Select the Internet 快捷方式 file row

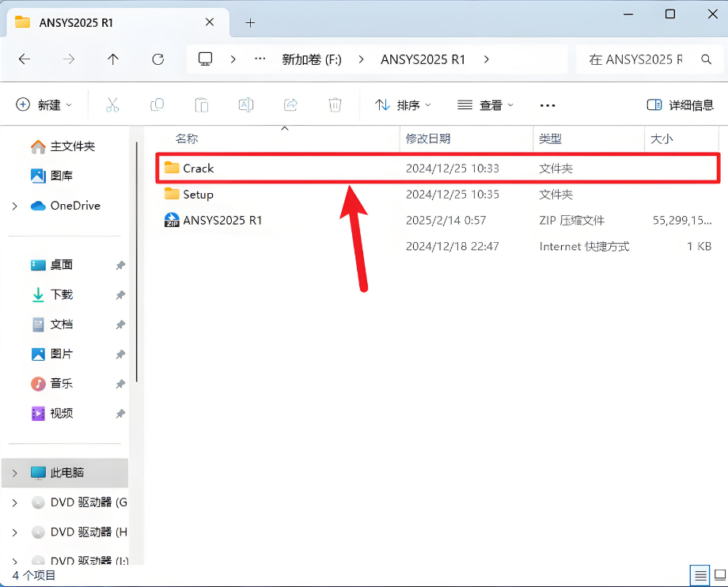coord(438,246)
